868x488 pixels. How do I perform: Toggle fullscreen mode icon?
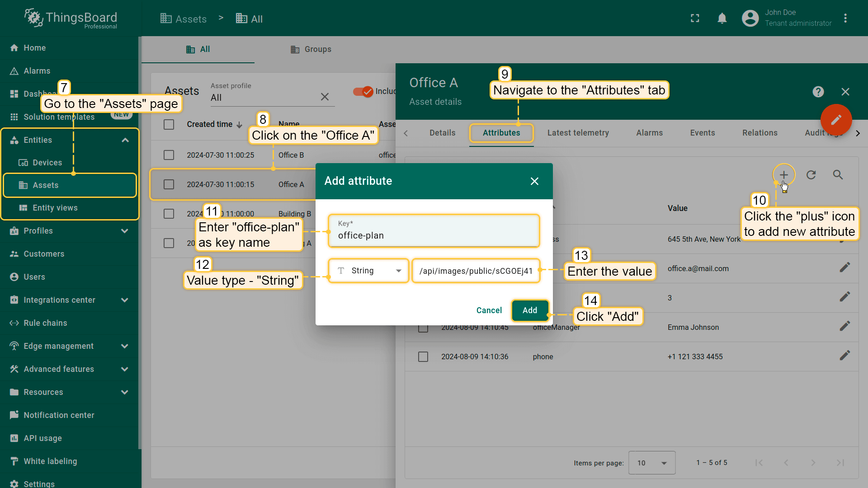695,19
